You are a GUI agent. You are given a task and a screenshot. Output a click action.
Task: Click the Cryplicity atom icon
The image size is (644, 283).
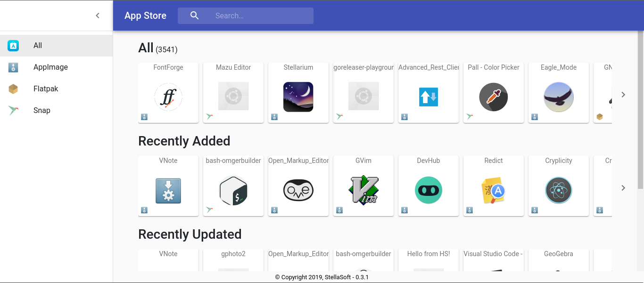tap(558, 189)
